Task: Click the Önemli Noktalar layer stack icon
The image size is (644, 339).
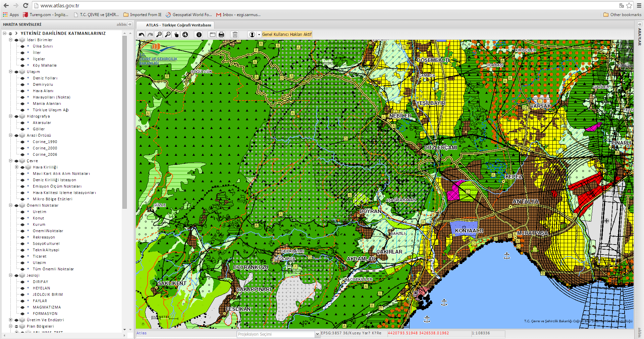Action: coord(22,205)
